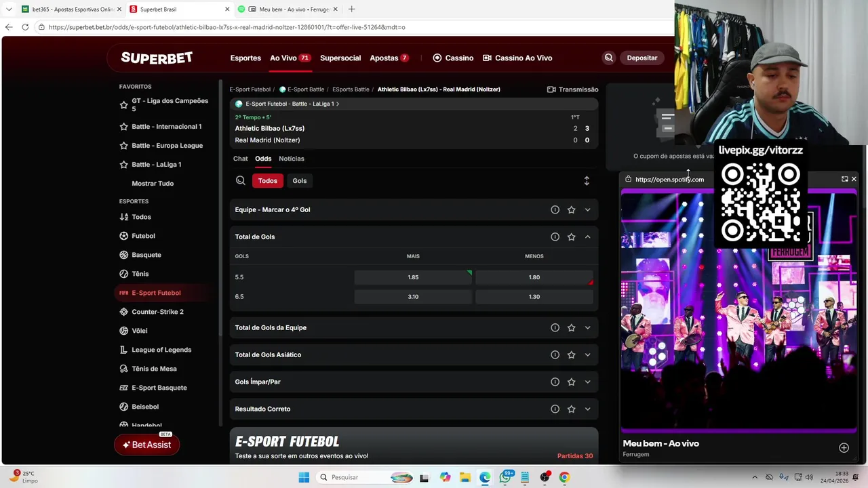The image size is (868, 488).
Task: Add Meu bem - Ao vivo to Spotify library
Action: coord(844,448)
